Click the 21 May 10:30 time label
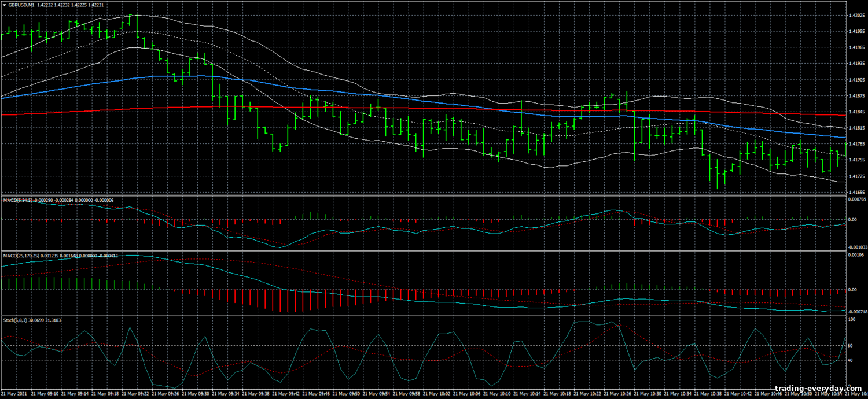Screen dimensions: 868x399 [x=646, y=394]
